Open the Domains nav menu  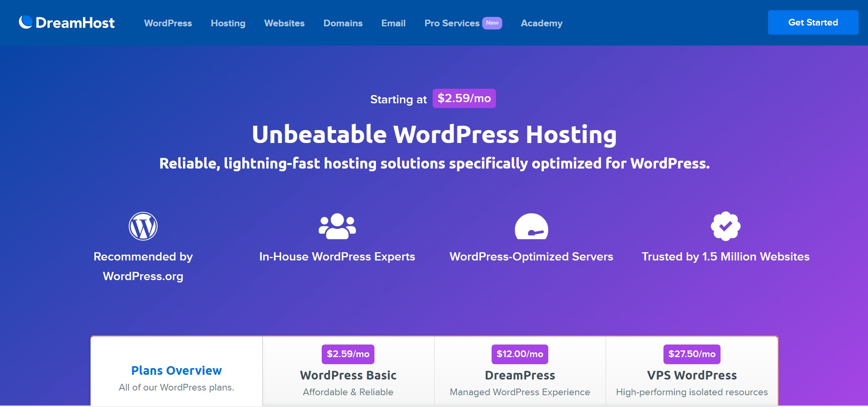click(x=343, y=23)
